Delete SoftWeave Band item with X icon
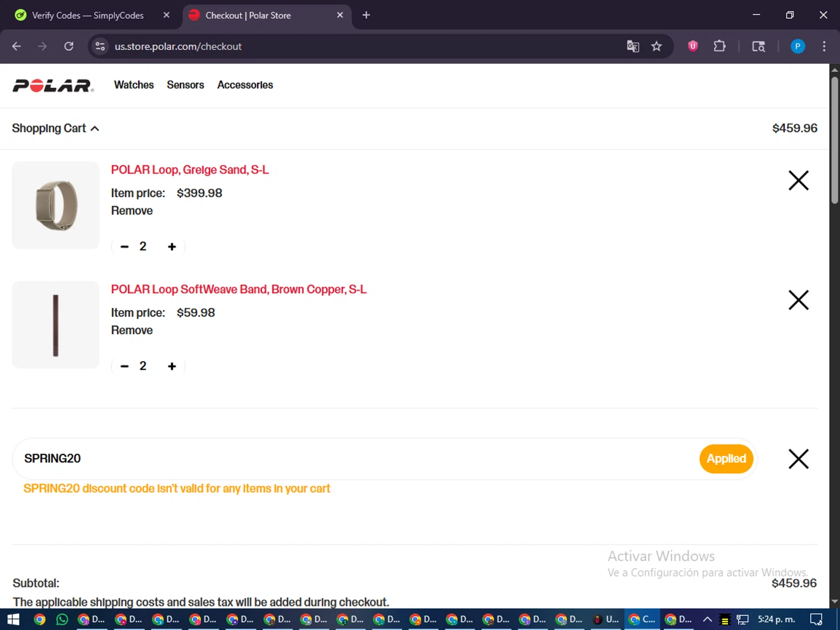This screenshot has height=630, width=840. point(799,300)
